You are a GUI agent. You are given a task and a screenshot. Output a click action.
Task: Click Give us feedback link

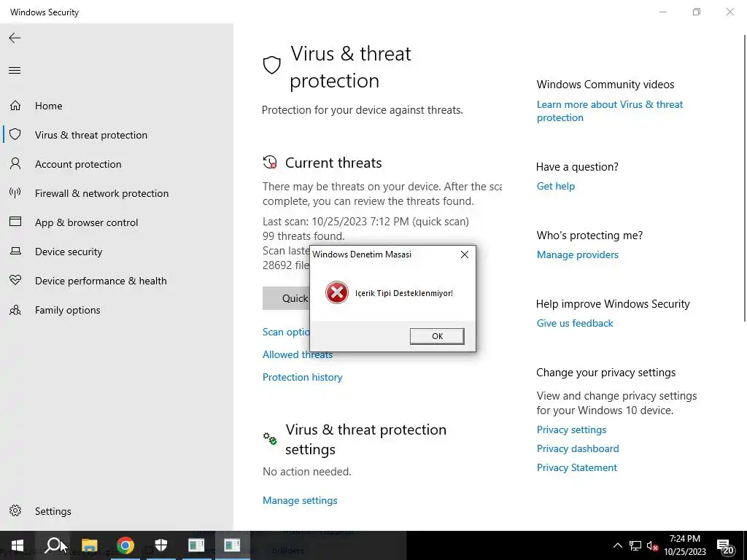point(575,323)
